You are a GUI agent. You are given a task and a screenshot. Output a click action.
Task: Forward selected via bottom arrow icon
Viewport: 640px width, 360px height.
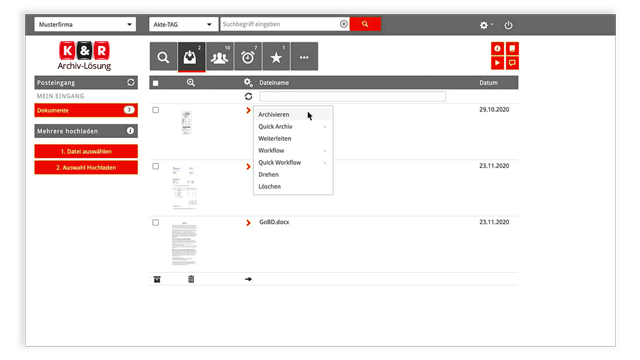point(248,279)
